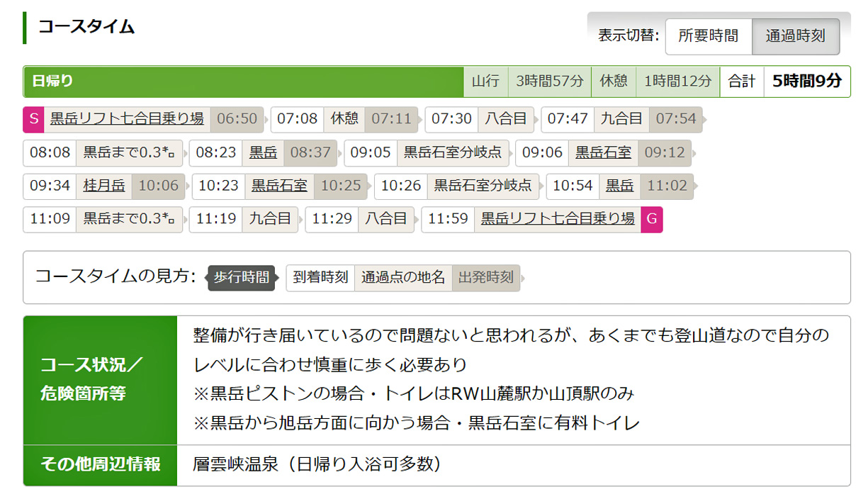
Task: Open the goal 黒岳リフト七合目乗り場 link
Action: point(558,219)
